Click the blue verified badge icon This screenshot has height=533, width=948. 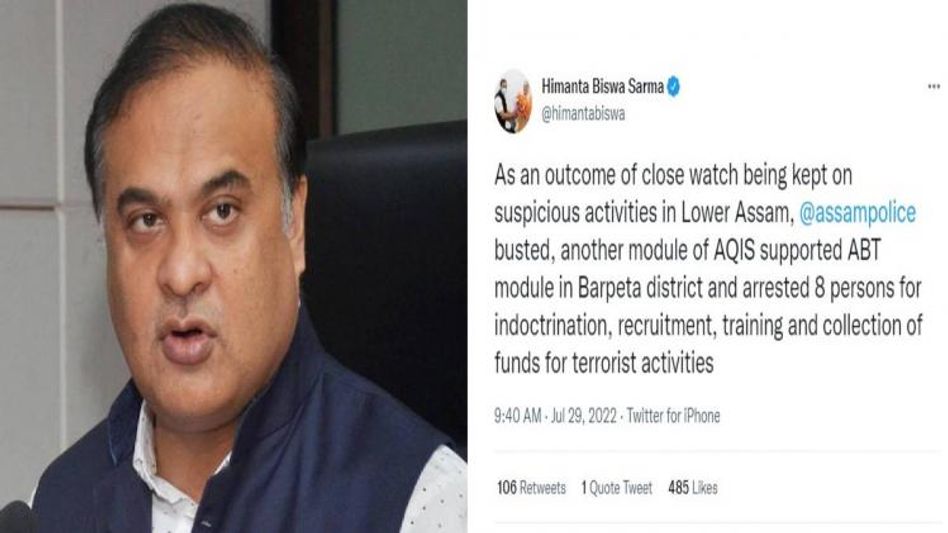[x=673, y=86]
